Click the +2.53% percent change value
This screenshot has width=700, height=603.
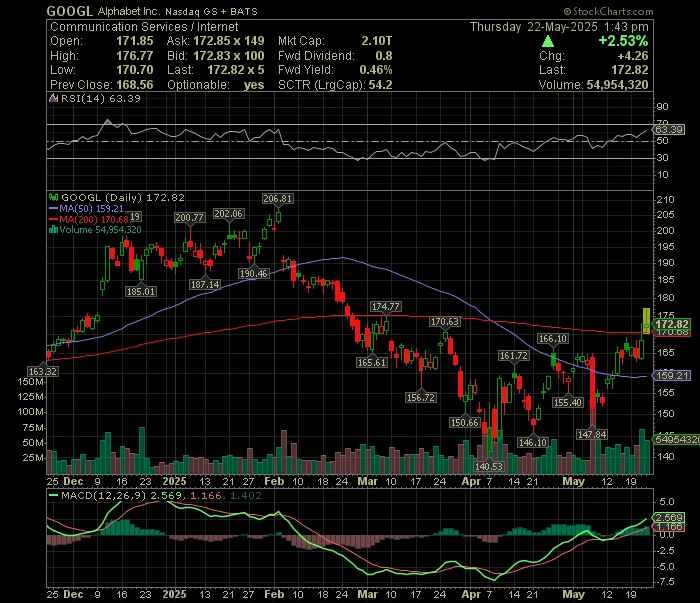(623, 41)
